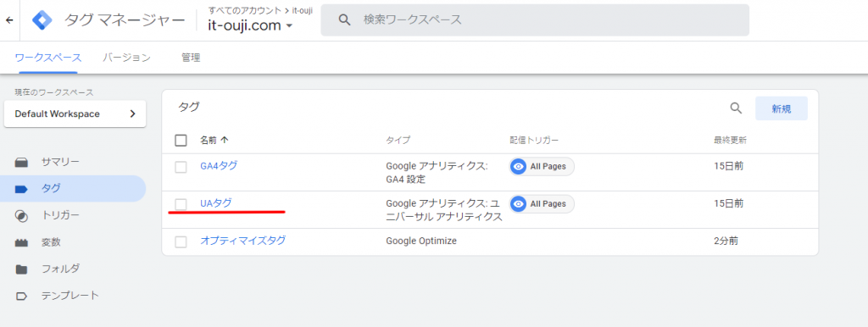
Task: Click All Pages trigger chip for UAタグ
Action: [x=542, y=204]
